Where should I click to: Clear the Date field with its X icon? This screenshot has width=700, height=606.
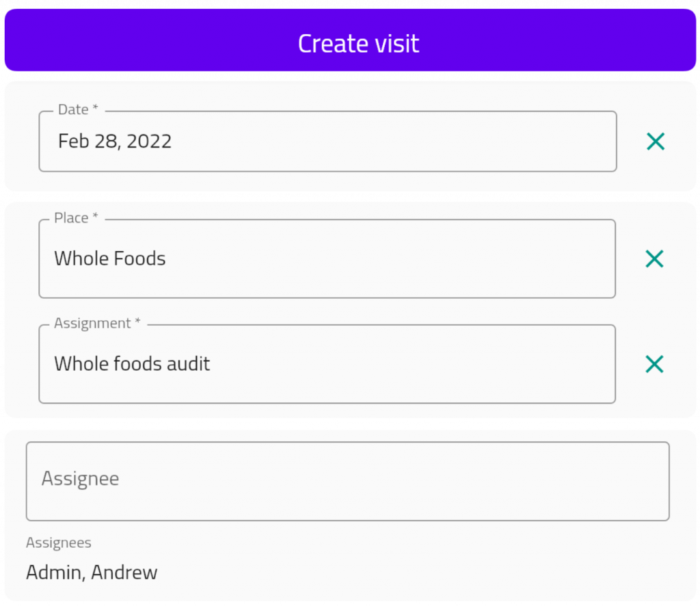[655, 142]
